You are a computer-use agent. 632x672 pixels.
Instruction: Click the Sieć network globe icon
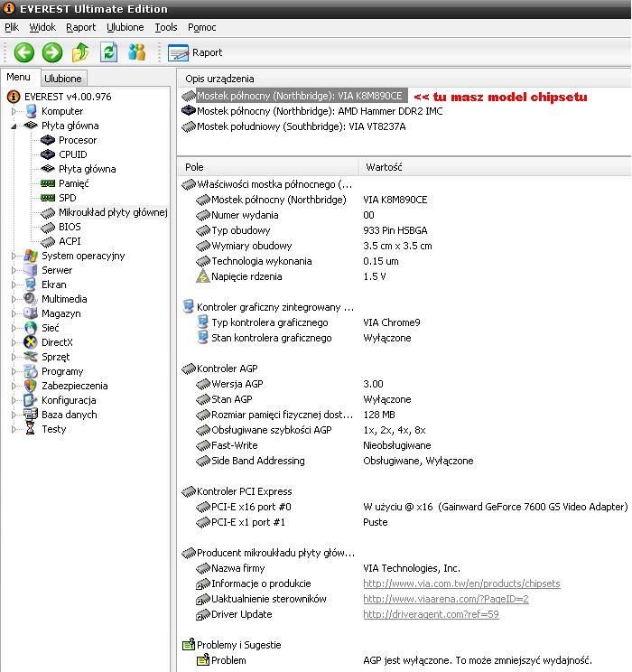tap(31, 328)
